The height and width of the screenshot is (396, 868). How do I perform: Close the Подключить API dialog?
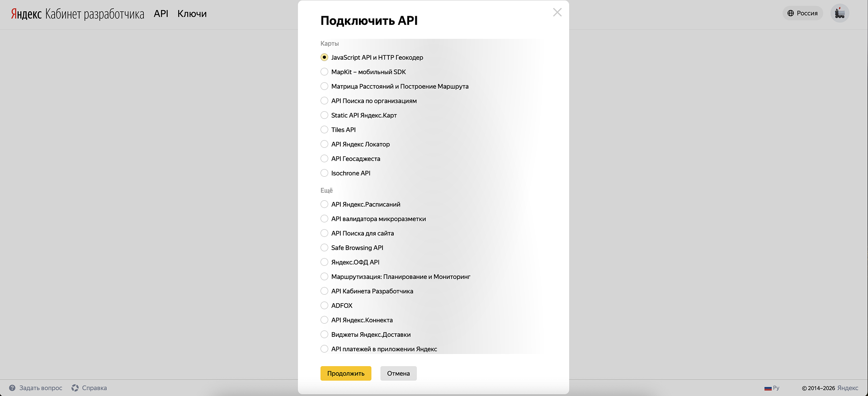557,13
